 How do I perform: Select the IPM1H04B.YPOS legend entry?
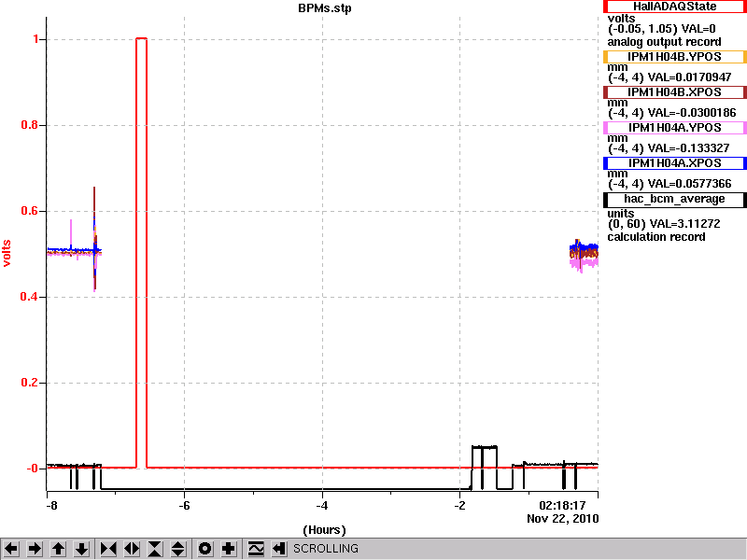pyautogui.click(x=674, y=57)
